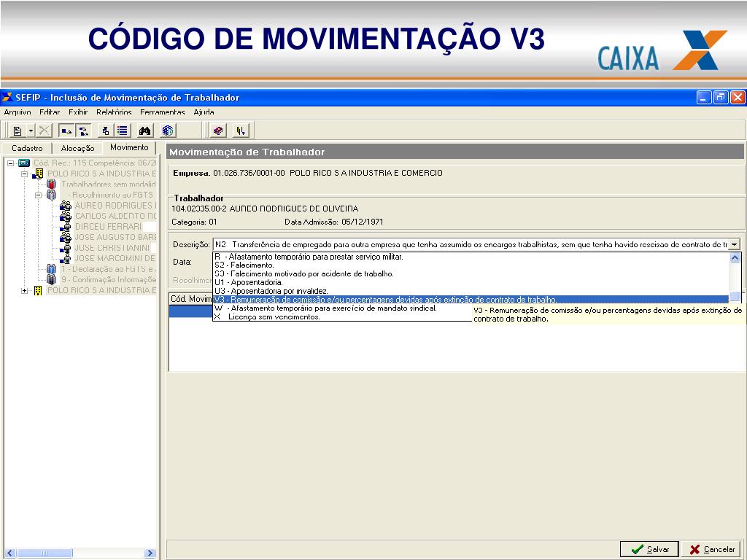Click the AUREO RODRIGUES worker icon
Screen dimensions: 747x560
click(x=65, y=206)
